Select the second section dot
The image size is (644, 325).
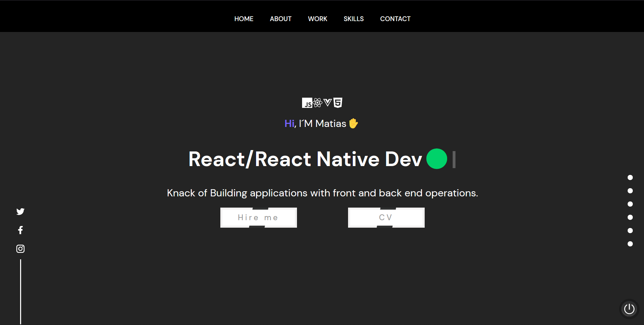pyautogui.click(x=630, y=191)
